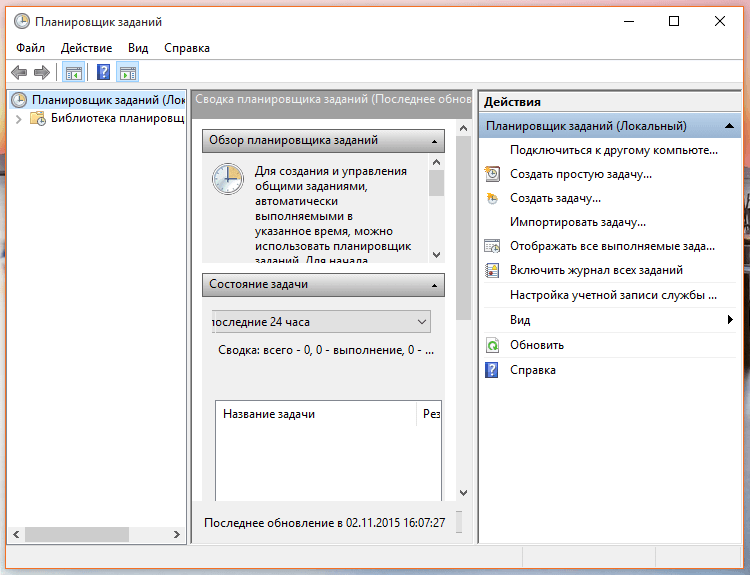Toggle the Action pane toolbar icon
The width and height of the screenshot is (750, 575).
[x=127, y=72]
